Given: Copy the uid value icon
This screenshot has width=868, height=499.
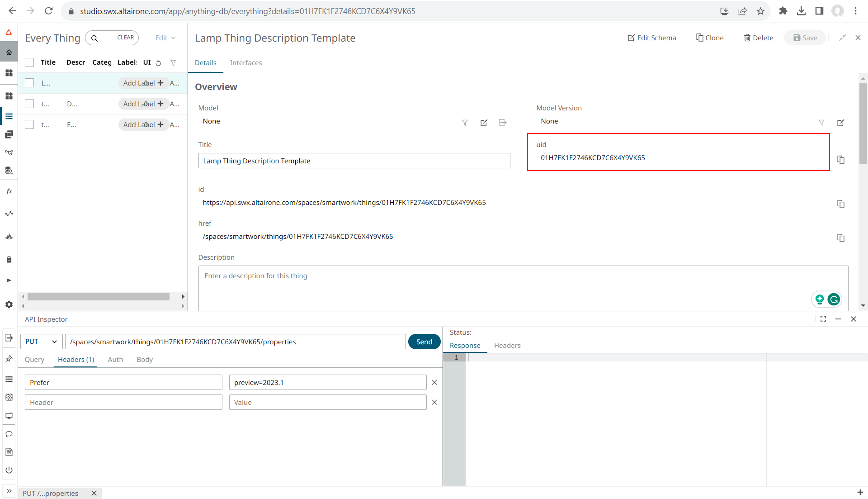Looking at the screenshot, I should click(x=841, y=160).
